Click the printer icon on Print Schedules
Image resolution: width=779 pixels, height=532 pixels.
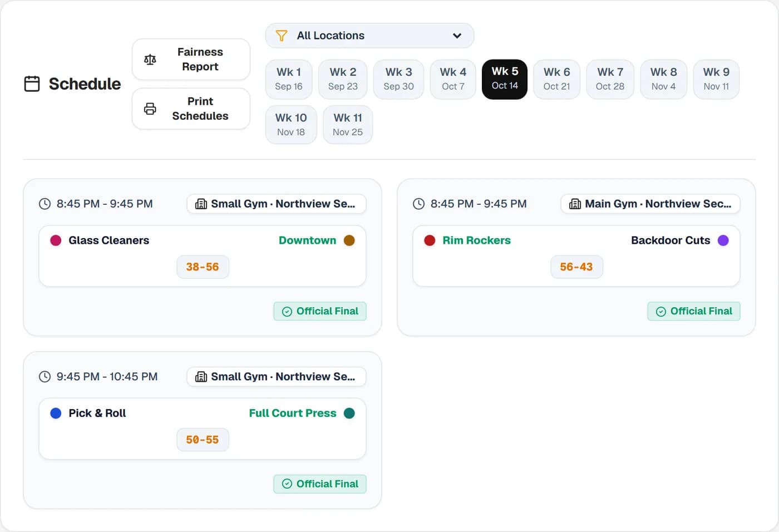[x=150, y=109]
